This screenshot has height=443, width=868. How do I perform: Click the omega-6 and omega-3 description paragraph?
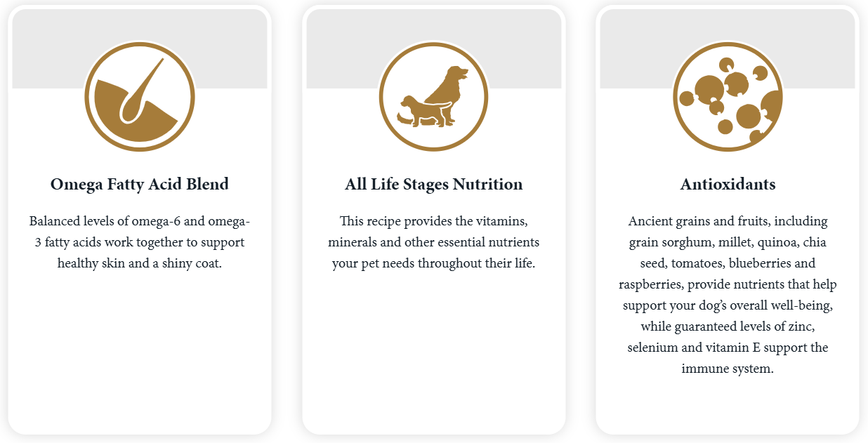click(140, 242)
